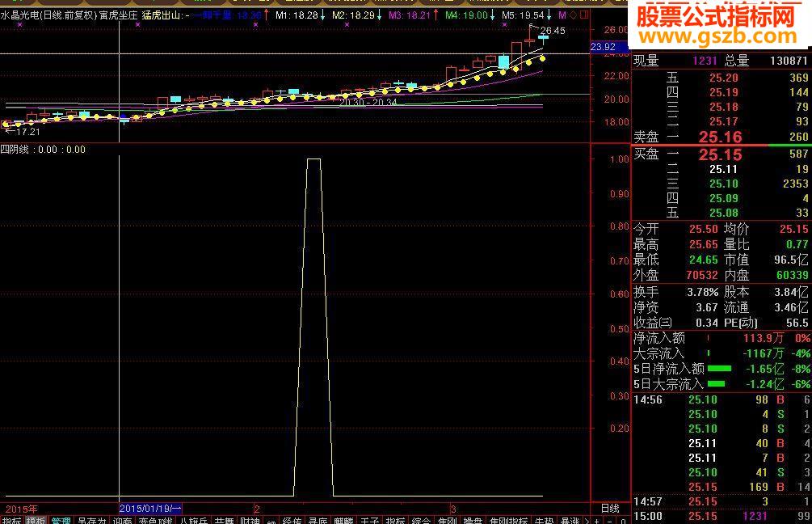Click the 26.45 high price annotation
Viewport: 812px width, 524px height.
tap(553, 31)
